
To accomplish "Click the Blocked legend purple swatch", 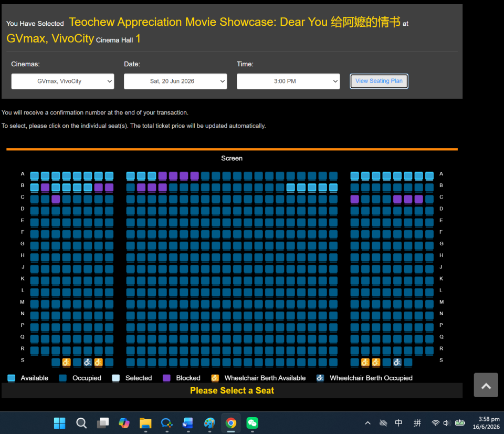I will [166, 378].
